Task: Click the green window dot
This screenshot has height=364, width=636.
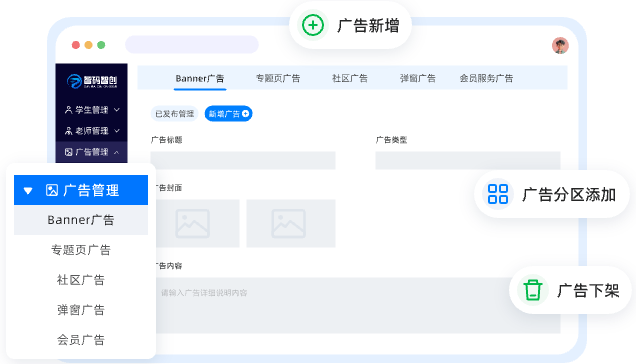Action: coord(101,45)
